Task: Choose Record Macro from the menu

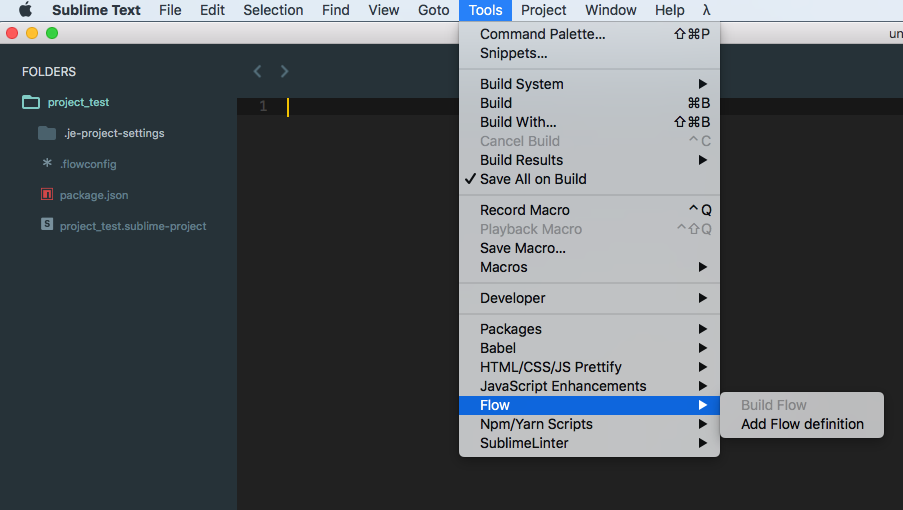Action: pos(525,210)
